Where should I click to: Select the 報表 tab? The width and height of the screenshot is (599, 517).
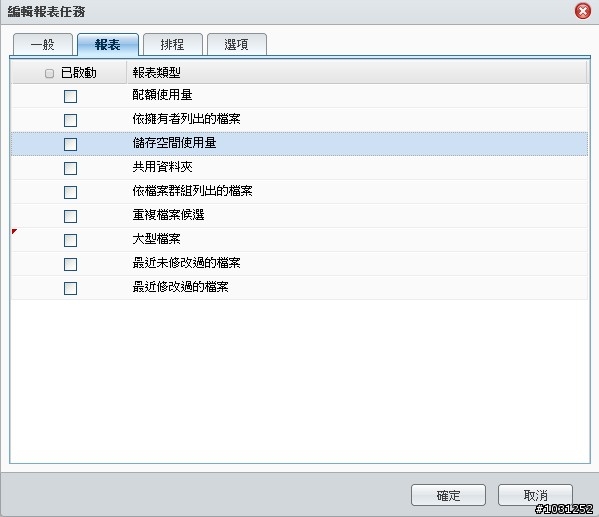pos(107,44)
